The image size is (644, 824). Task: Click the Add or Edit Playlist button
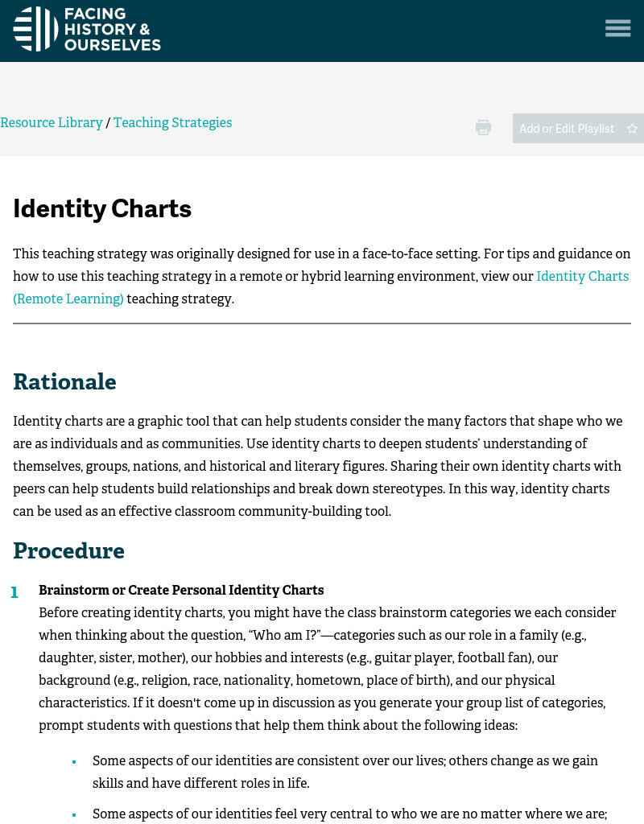click(567, 128)
